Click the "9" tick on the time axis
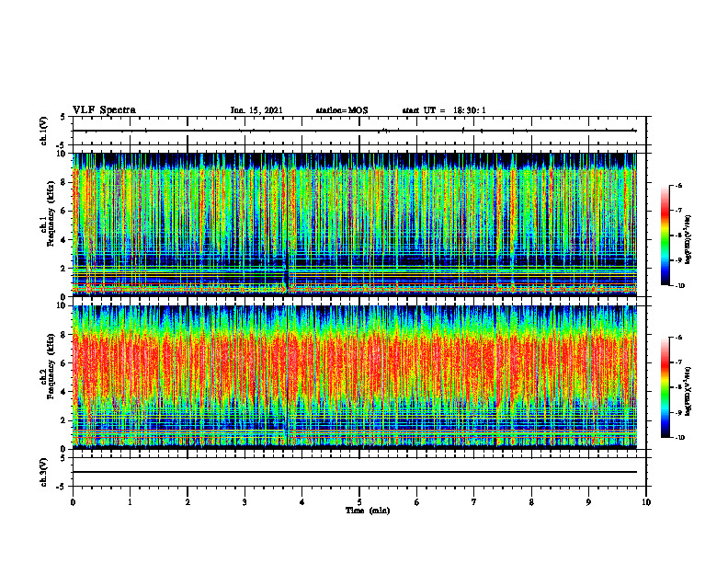The height and width of the screenshot is (563, 728). click(588, 502)
